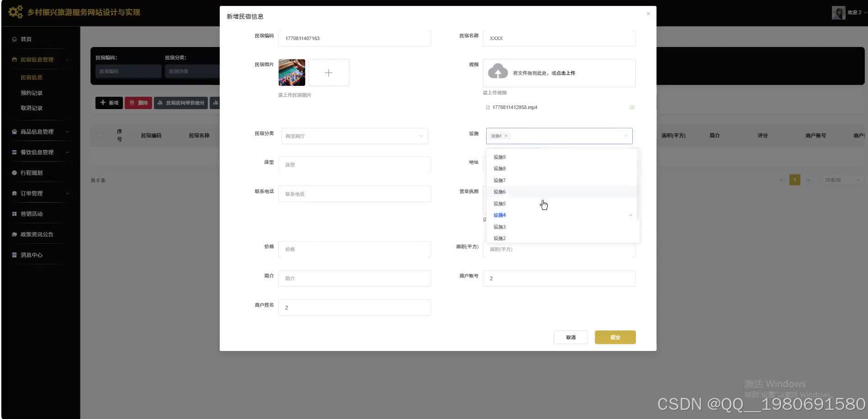Click the upload success check mark icon
868x419 pixels.
pos(632,108)
